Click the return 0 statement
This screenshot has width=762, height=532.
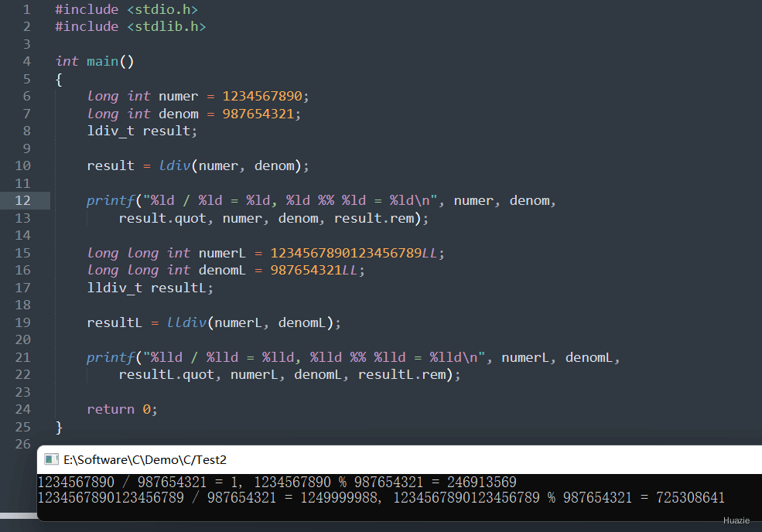(122, 410)
